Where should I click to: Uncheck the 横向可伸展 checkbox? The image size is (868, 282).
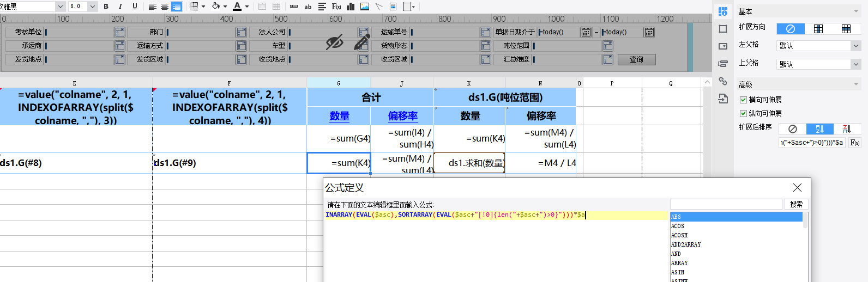coord(743,100)
